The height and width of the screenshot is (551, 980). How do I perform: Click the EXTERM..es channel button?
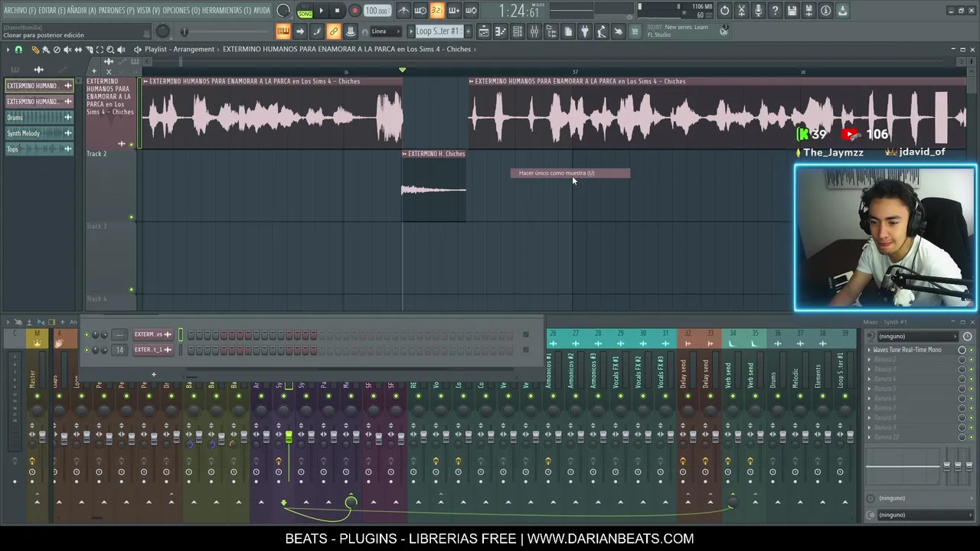tap(153, 334)
